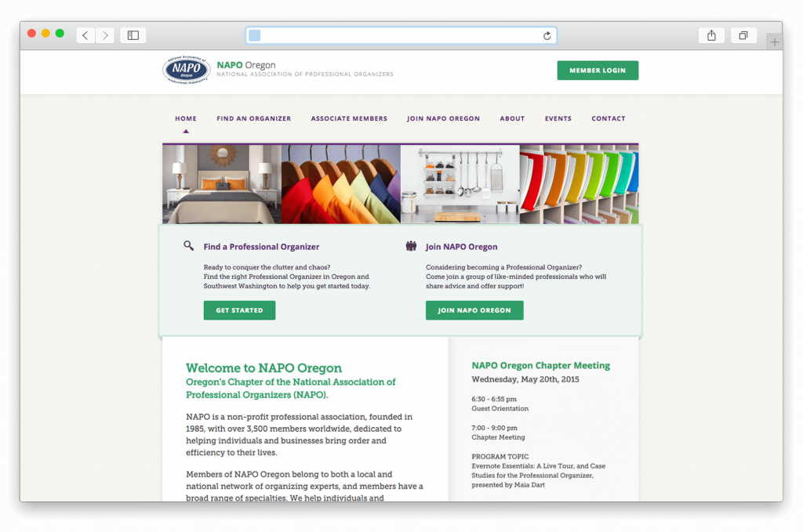This screenshot has height=532, width=803.
Task: Click the Safari back arrow button
Action: (85, 35)
